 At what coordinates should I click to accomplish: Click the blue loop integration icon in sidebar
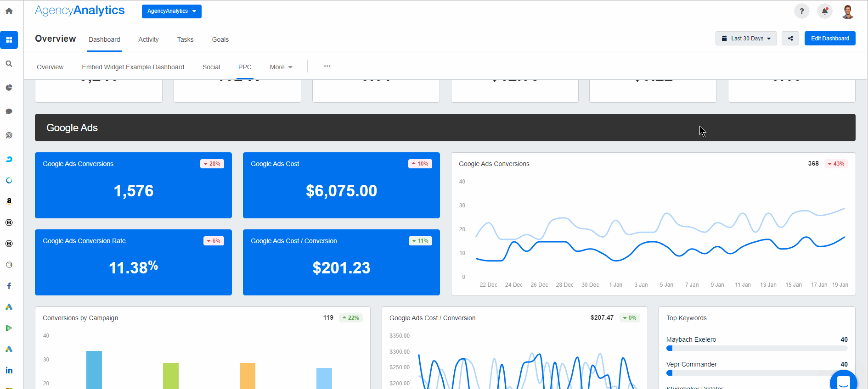9,159
